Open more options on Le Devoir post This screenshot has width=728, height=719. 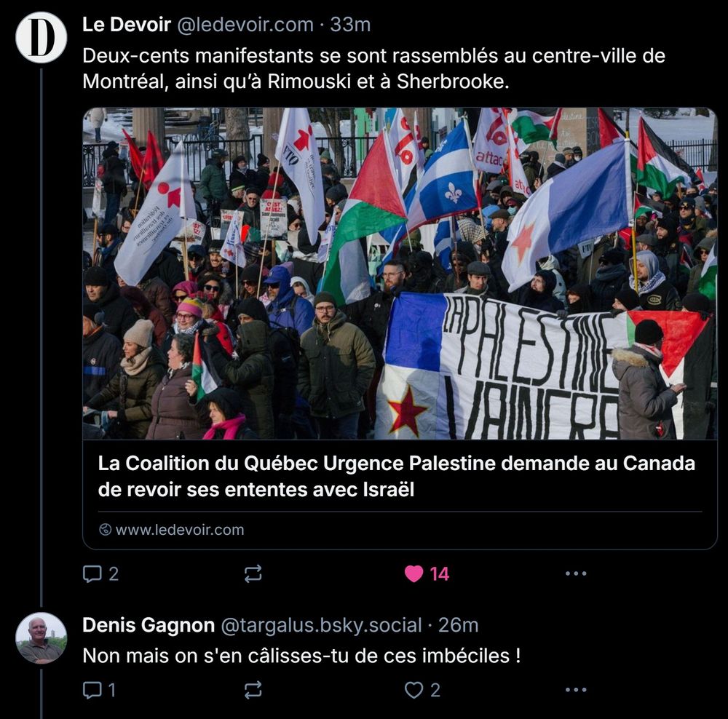tap(576, 574)
